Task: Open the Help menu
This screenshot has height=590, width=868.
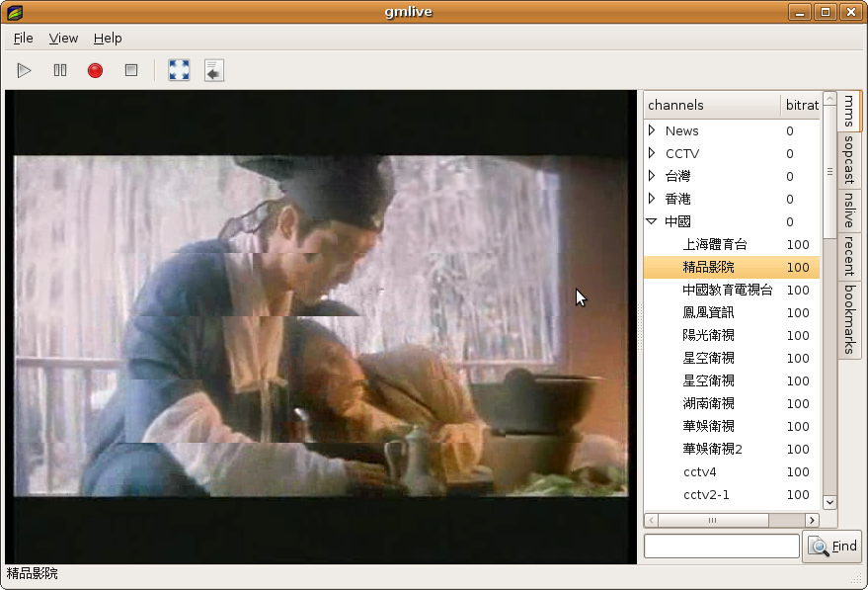Action: (x=108, y=39)
